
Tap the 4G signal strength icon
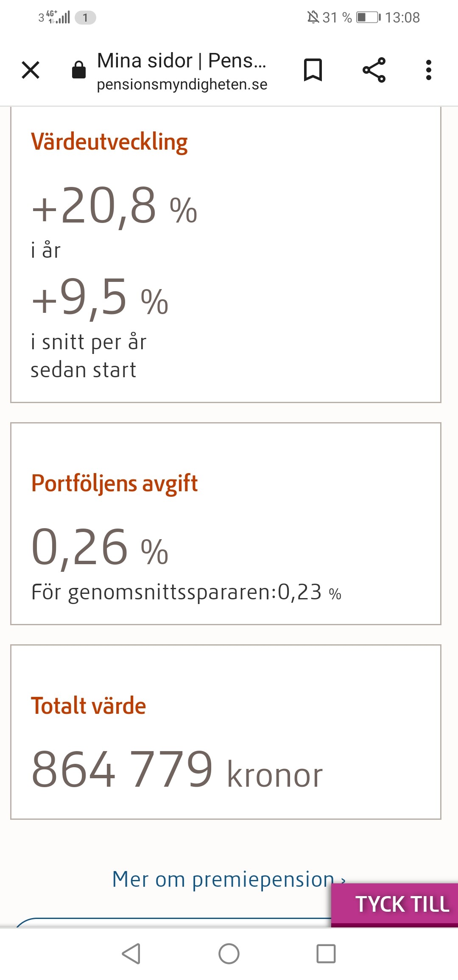(x=59, y=17)
